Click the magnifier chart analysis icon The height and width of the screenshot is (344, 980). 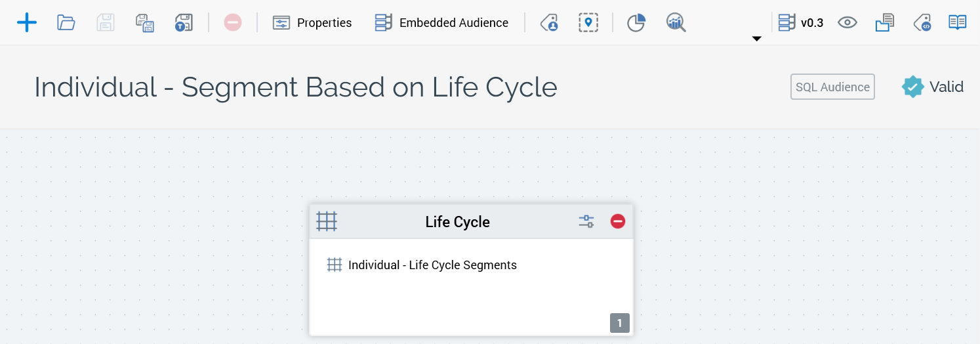coord(676,23)
